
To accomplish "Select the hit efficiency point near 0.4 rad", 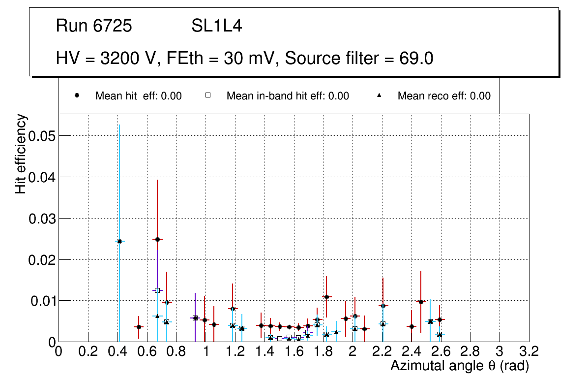I will click(x=119, y=241).
